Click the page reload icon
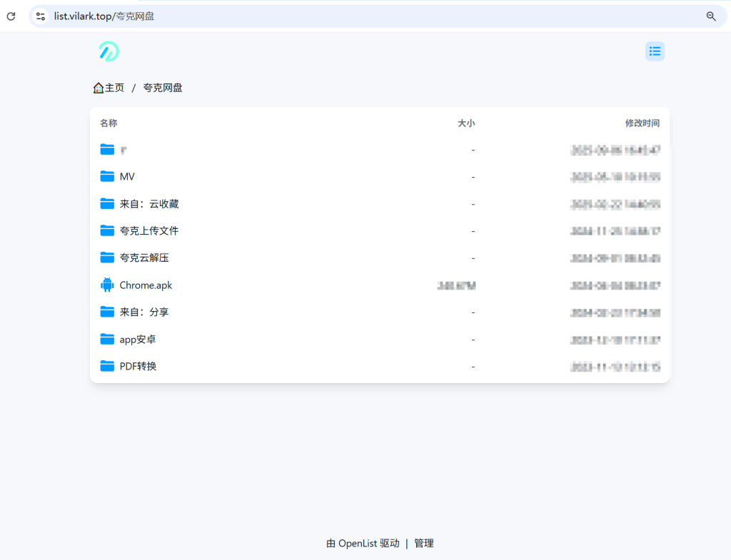The width and height of the screenshot is (731, 560). pyautogui.click(x=11, y=16)
